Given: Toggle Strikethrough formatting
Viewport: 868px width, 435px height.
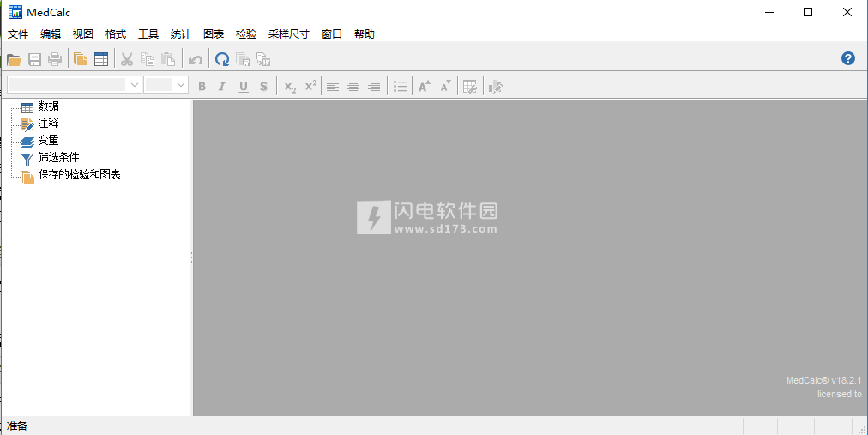Looking at the screenshot, I should tap(263, 87).
